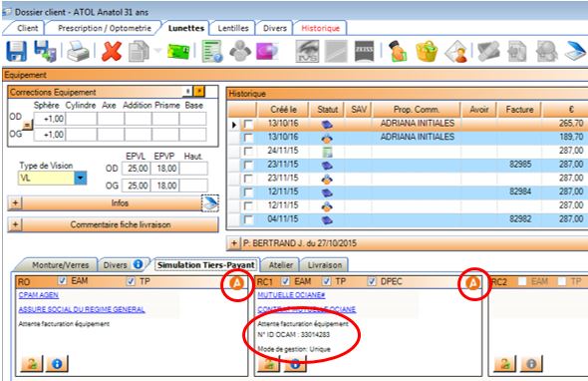Click the orange A icon in RO panel
The width and height of the screenshot is (588, 381).
pos(236,283)
